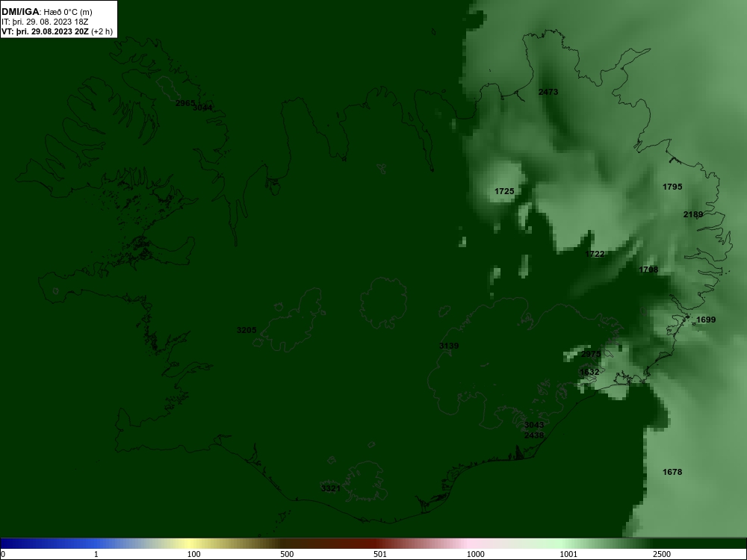The image size is (747, 560).
Task: Click the height label 3205
Action: point(247,330)
